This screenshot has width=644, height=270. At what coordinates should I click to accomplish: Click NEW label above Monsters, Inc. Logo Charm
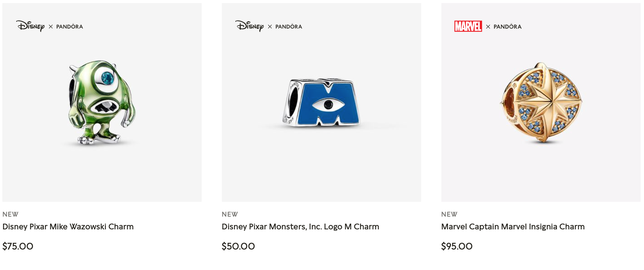click(230, 214)
